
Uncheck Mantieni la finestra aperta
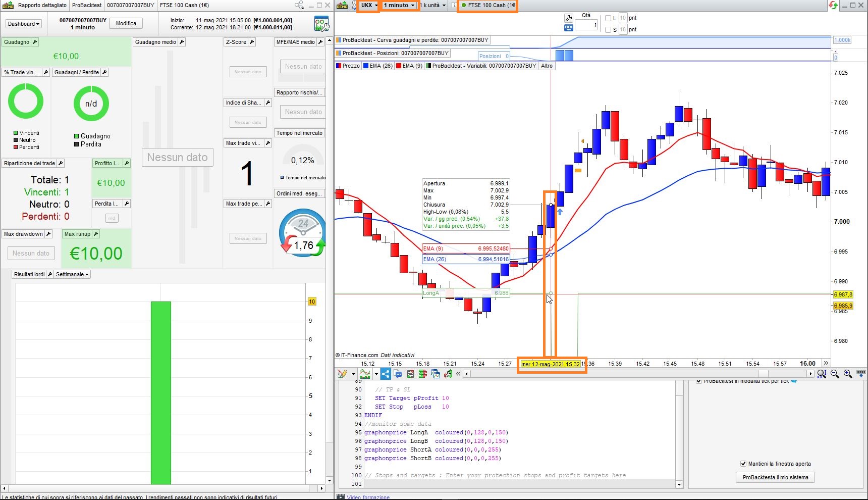(x=743, y=464)
